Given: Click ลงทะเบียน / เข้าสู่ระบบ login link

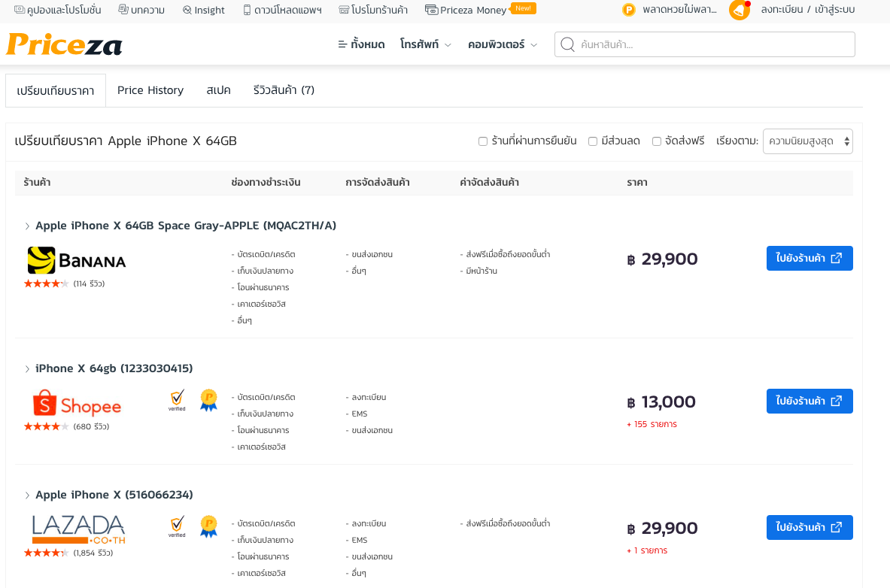Looking at the screenshot, I should [x=808, y=10].
